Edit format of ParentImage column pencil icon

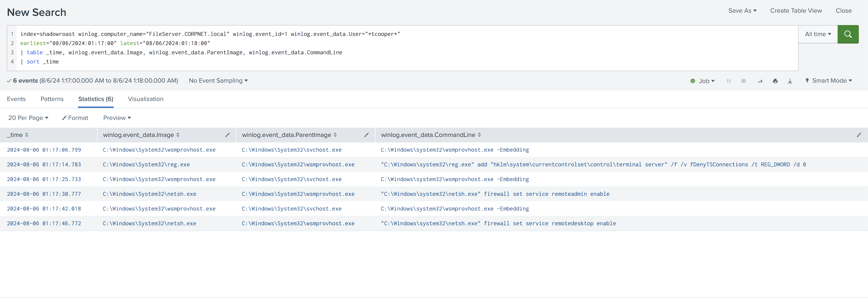pos(367,135)
